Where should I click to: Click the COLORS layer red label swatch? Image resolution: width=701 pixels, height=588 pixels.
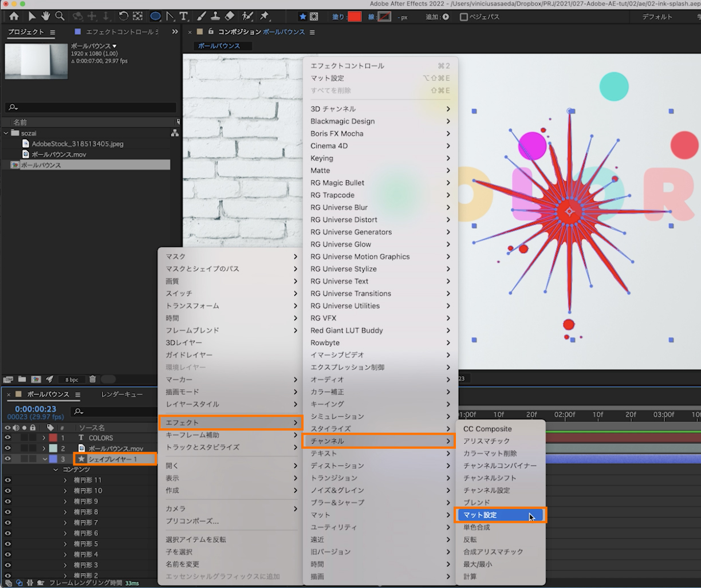coord(53,438)
